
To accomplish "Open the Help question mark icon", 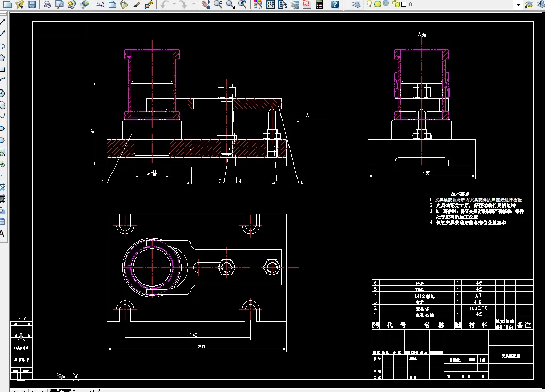I will [335, 5].
